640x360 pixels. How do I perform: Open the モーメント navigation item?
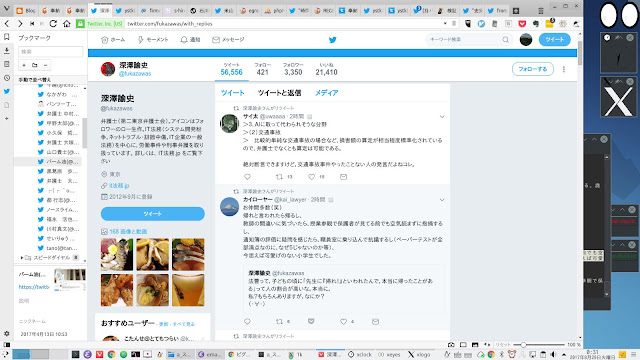(153, 40)
